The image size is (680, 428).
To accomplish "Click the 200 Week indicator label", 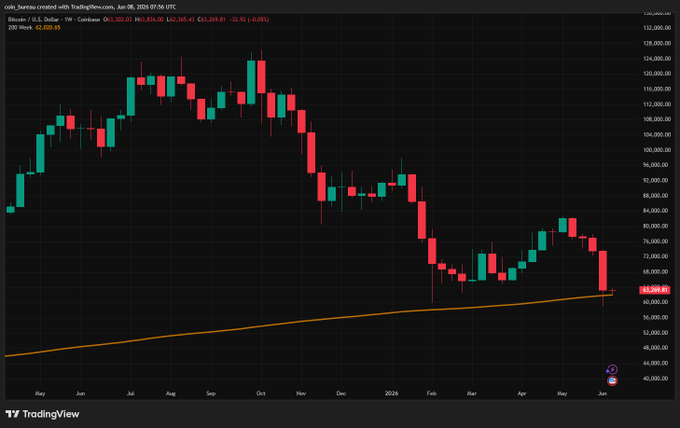I will (20, 27).
